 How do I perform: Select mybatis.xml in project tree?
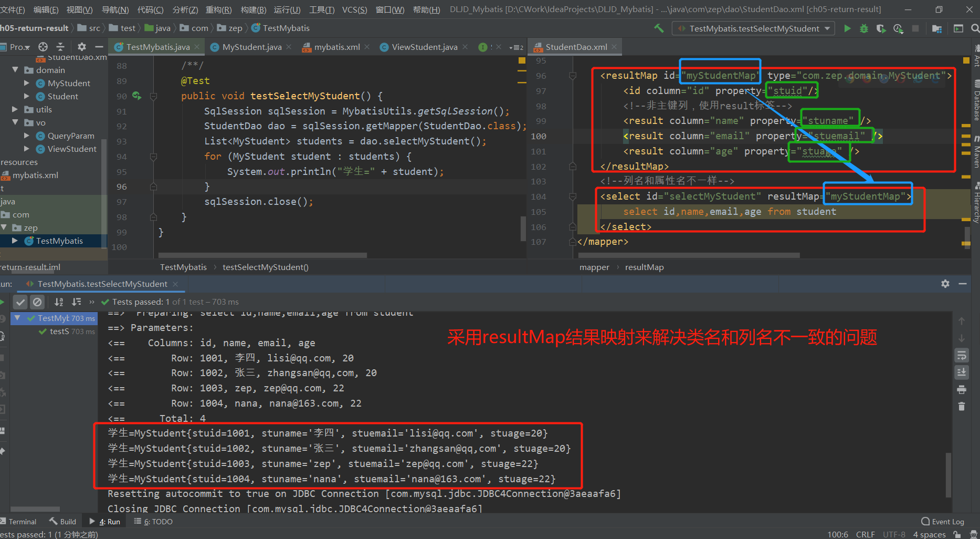35,175
